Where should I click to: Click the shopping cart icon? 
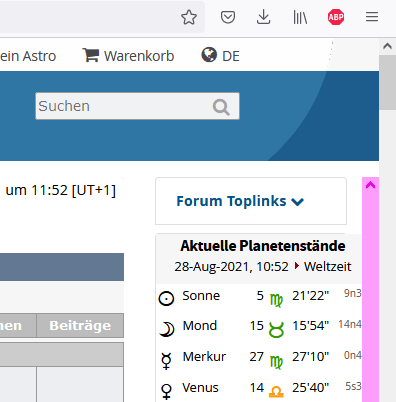pos(91,55)
